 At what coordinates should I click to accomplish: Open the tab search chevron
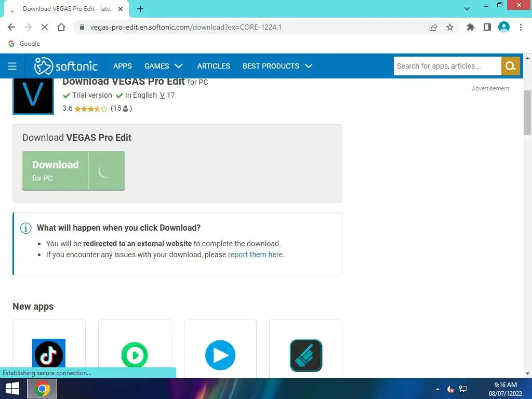tap(467, 9)
